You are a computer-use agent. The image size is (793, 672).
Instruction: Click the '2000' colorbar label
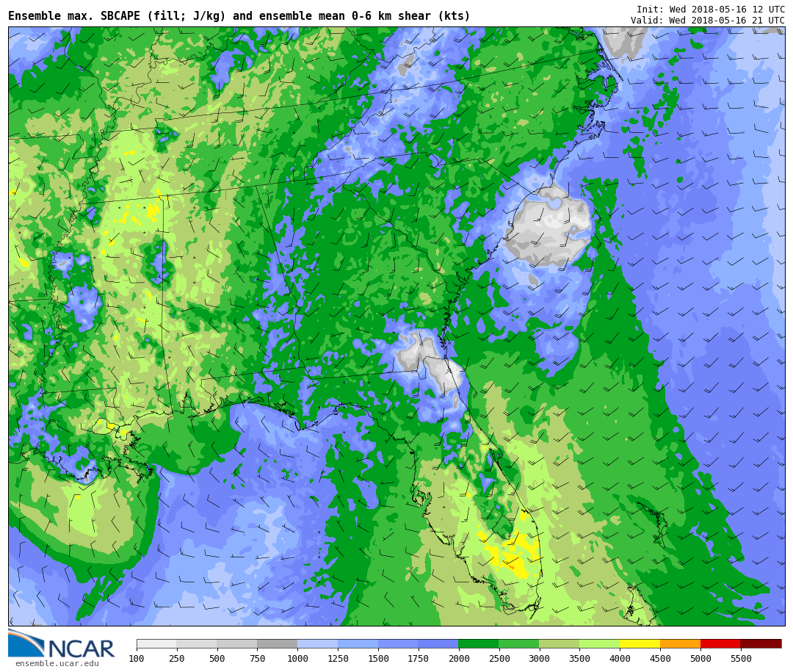459,658
